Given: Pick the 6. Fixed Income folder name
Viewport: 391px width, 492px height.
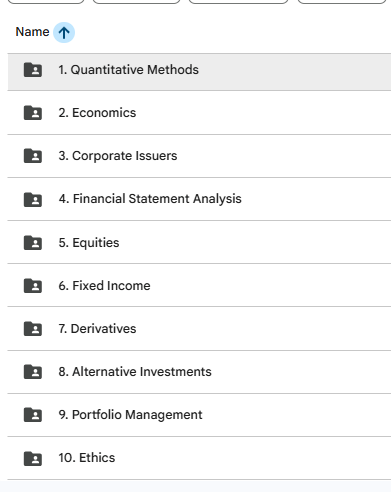Looking at the screenshot, I should pos(104,286).
